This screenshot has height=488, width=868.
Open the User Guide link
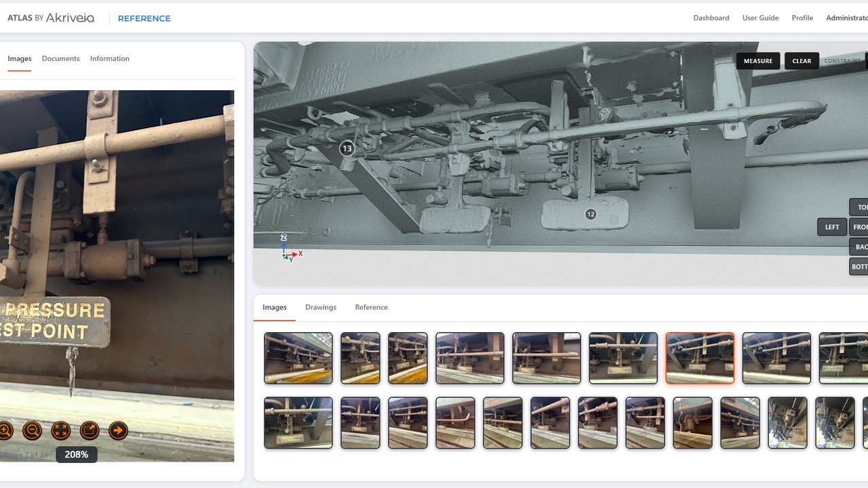[x=760, y=18]
